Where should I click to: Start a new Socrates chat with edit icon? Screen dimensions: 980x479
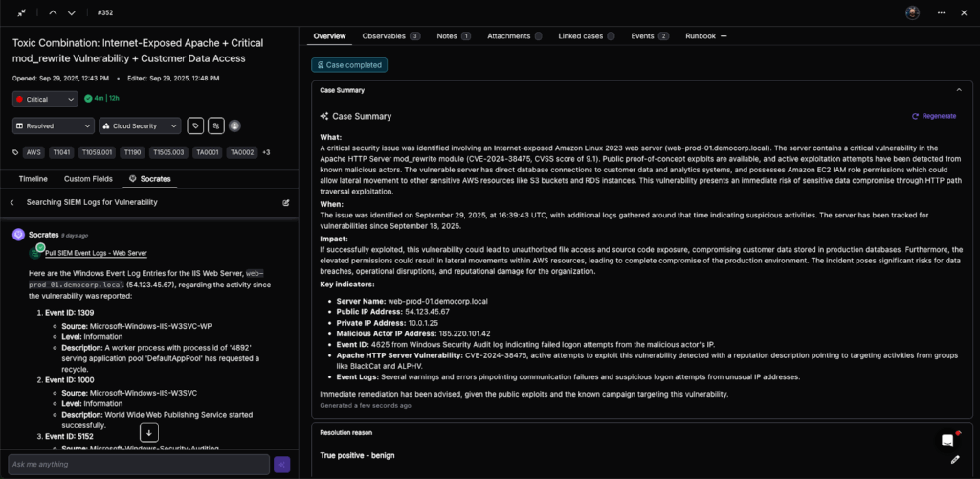point(285,203)
